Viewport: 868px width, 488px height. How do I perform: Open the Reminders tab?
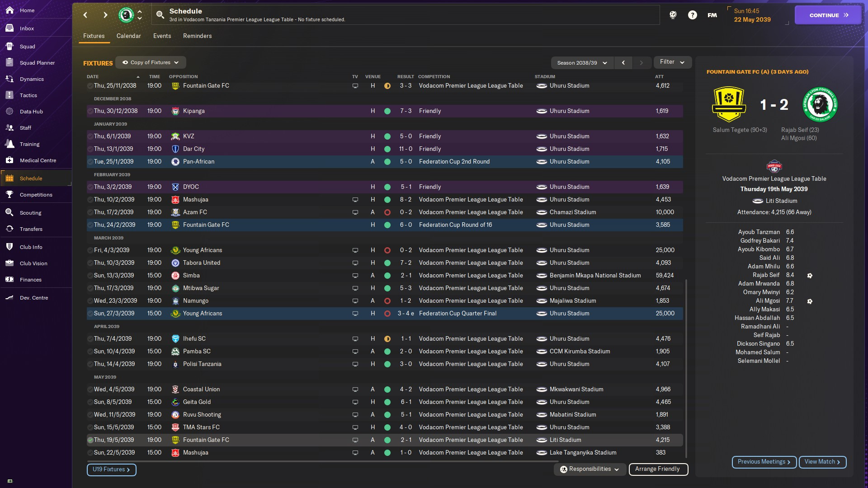point(197,36)
